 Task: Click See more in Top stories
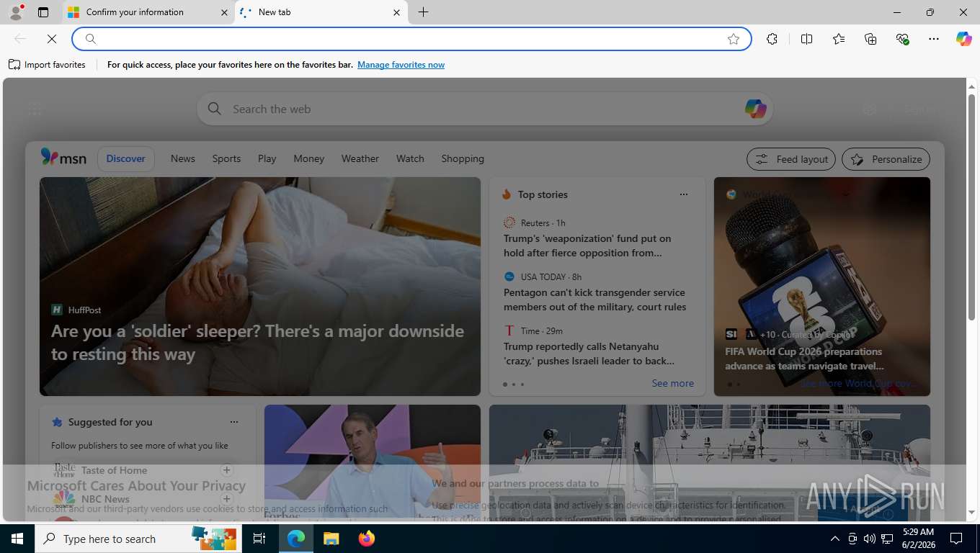tap(672, 383)
